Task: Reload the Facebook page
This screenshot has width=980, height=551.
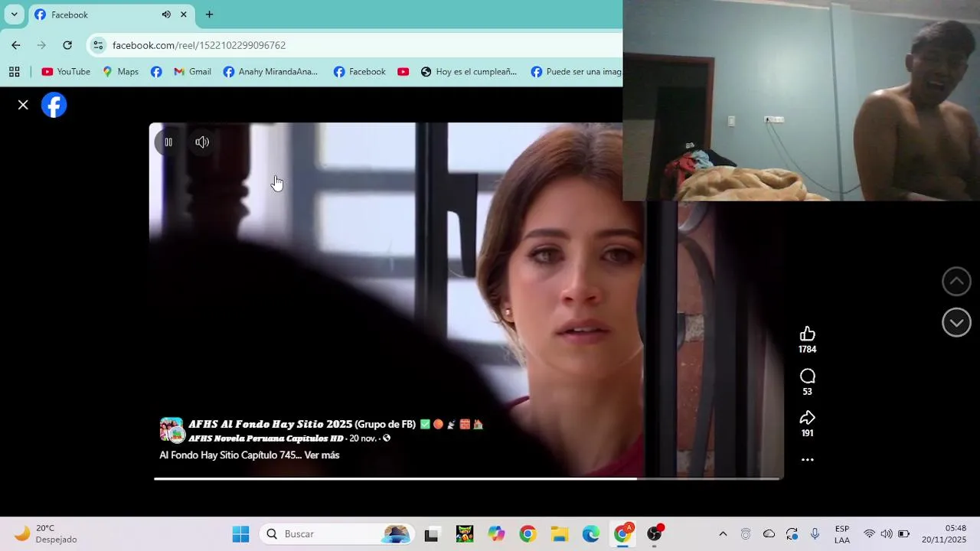Action: point(67,45)
